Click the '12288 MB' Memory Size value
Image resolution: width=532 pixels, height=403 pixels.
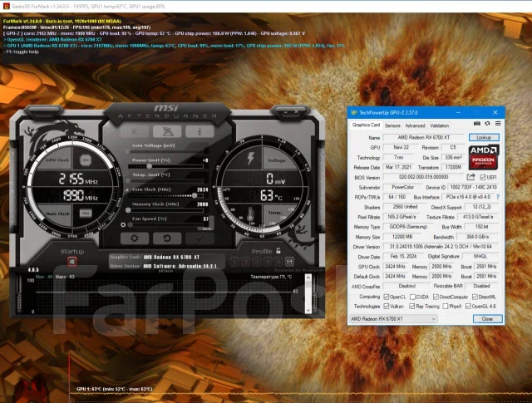(402, 237)
